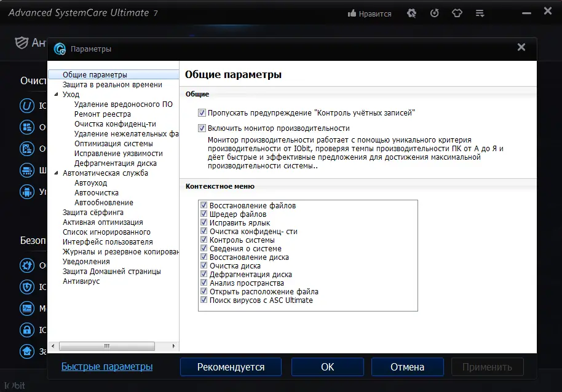Click the Рекомендуется button
This screenshot has height=392, width=562.
pos(231,367)
